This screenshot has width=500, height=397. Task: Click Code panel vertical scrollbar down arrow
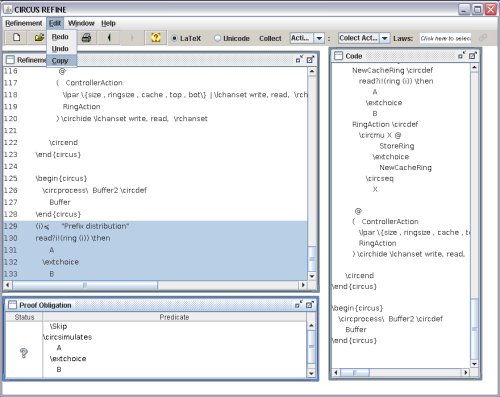point(474,364)
